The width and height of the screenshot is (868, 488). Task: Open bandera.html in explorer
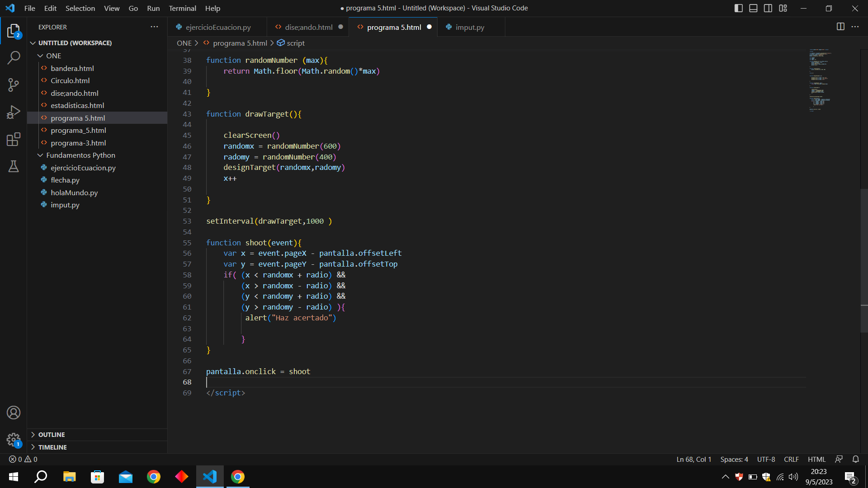click(x=97, y=68)
